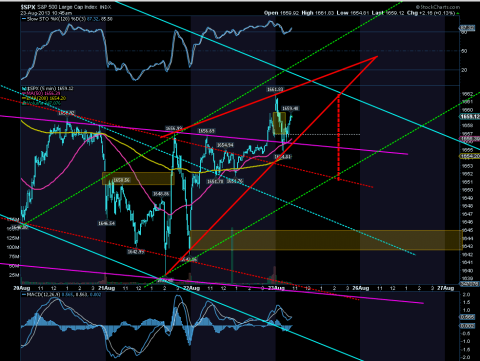Click the 26Aug date axis label
The image size is (480, 361).
coord(361,288)
